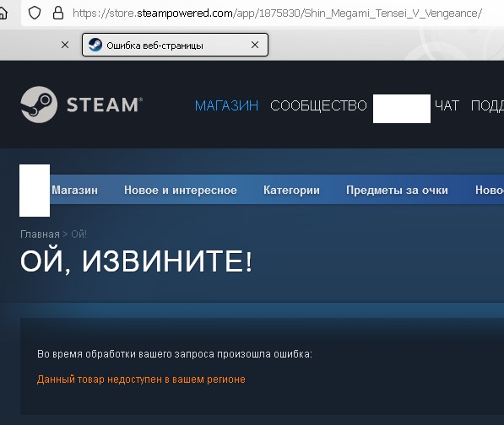
Task: Open 'Магазин' in the store navigation bar
Action: 74,190
